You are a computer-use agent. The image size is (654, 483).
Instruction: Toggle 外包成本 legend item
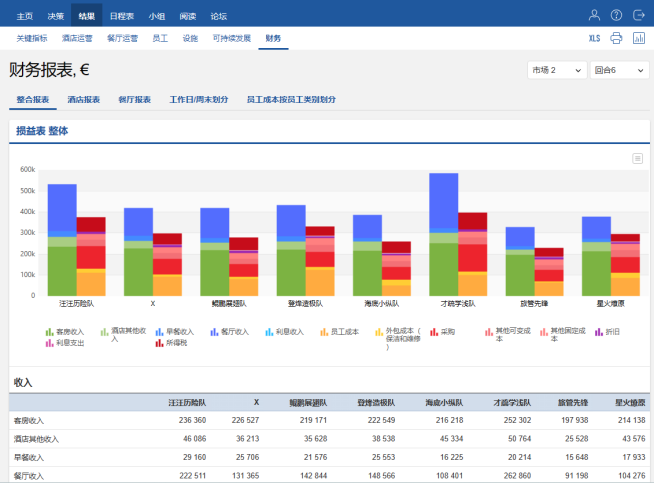point(398,338)
